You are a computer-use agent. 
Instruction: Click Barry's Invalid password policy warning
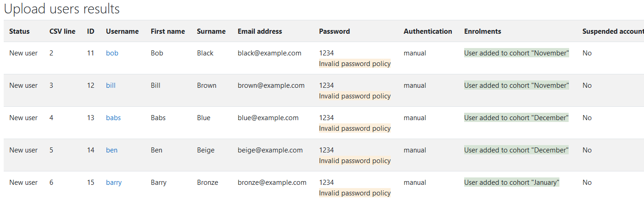pos(355,193)
